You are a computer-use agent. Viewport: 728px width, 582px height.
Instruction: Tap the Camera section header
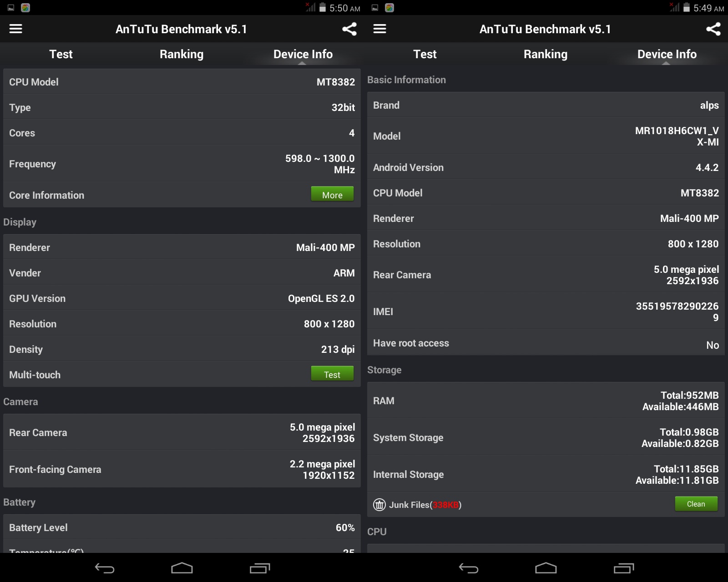click(x=20, y=401)
